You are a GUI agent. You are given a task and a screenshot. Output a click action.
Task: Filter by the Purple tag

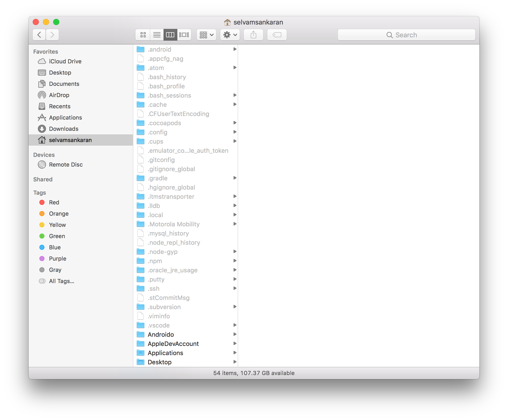coord(81,259)
